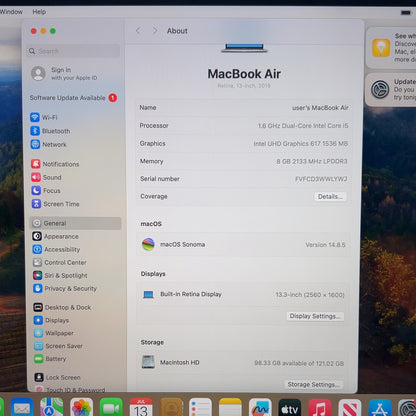Screen dimensions: 416x416
Task: Select Screen Saver in the sidebar
Action: (x=58, y=346)
